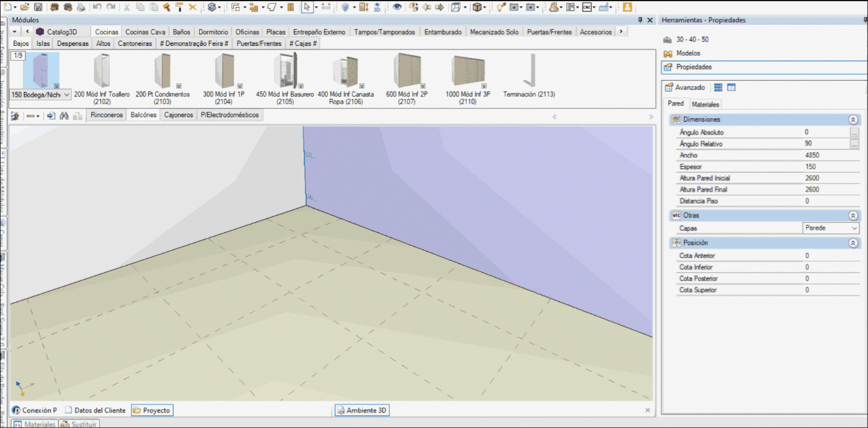Select the Oficinas tab
Screen dimensions: 868x428
(x=247, y=32)
